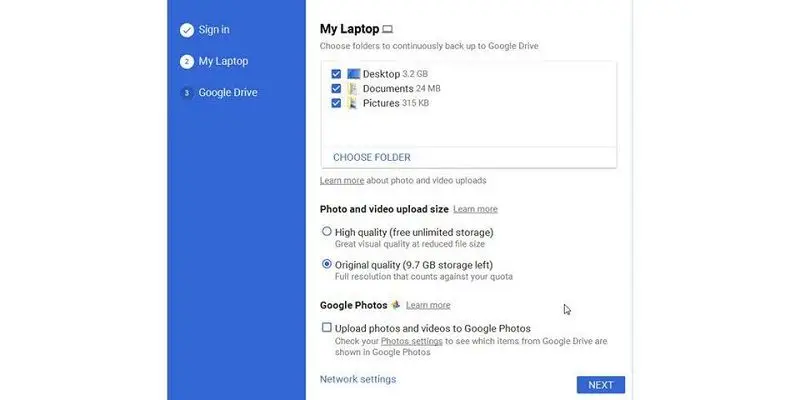Screen dimensions: 800x400
Task: Click the NEXT button
Action: pyautogui.click(x=601, y=385)
